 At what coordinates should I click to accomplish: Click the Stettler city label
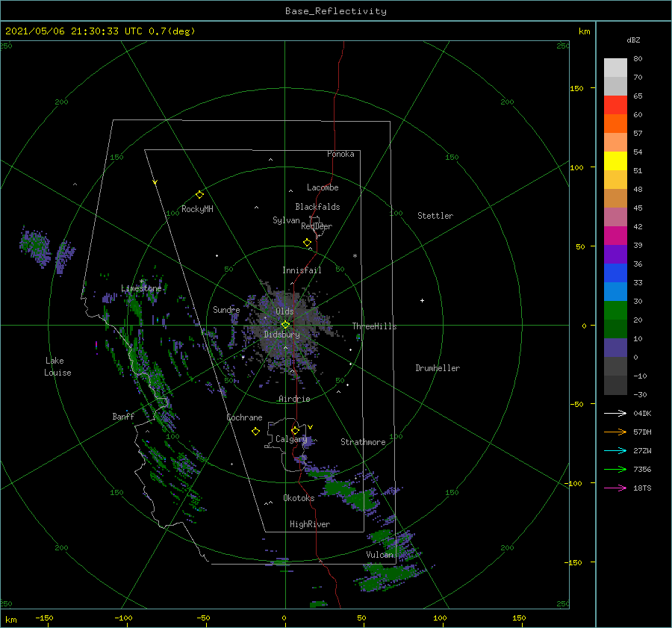pyautogui.click(x=435, y=216)
